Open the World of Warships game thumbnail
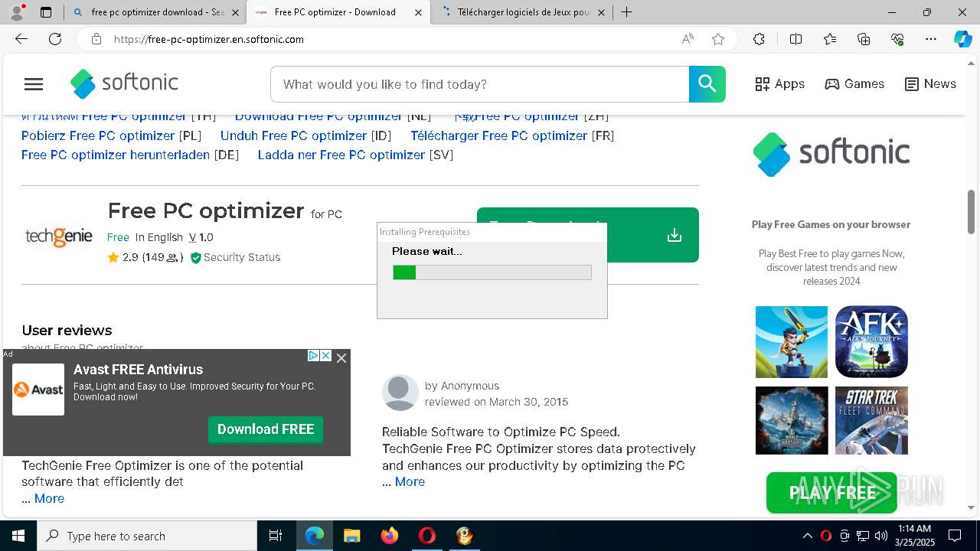Viewport: 980px width, 551px height. pyautogui.click(x=792, y=421)
